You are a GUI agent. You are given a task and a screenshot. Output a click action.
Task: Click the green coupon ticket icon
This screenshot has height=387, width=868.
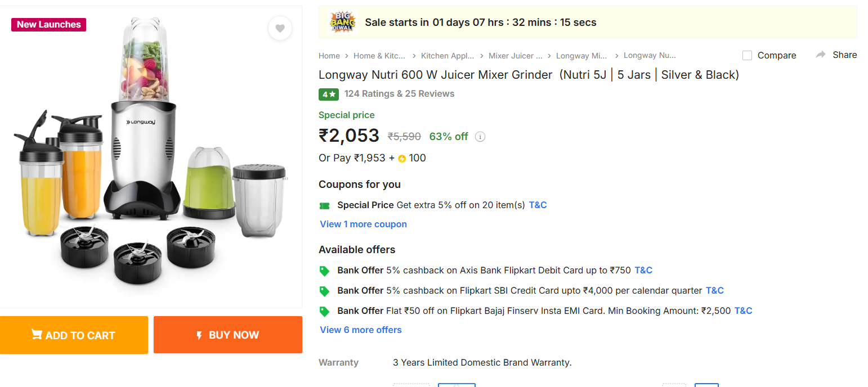[324, 205]
